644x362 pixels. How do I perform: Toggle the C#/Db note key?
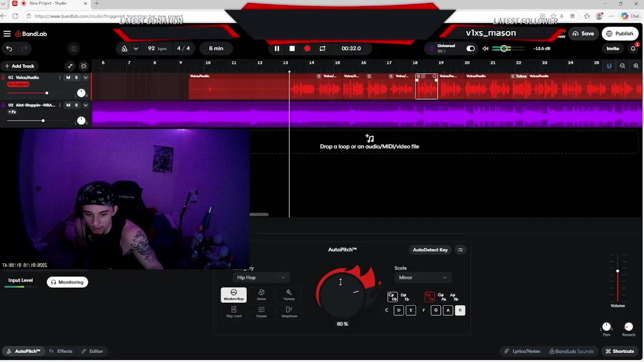393,297
